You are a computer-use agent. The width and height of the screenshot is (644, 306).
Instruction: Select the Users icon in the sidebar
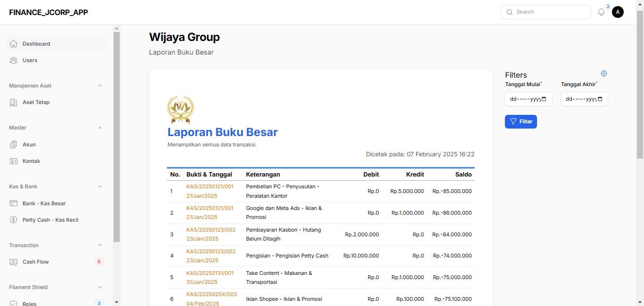(14, 60)
